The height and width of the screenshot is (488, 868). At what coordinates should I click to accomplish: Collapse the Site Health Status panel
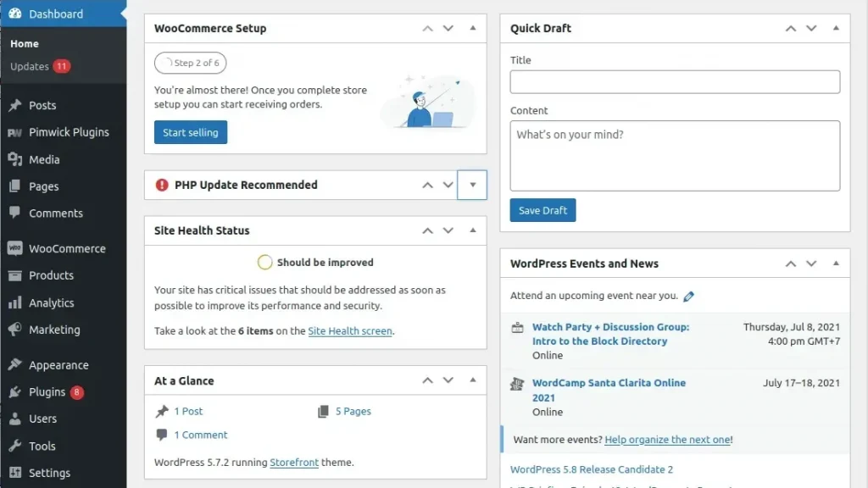(x=473, y=230)
